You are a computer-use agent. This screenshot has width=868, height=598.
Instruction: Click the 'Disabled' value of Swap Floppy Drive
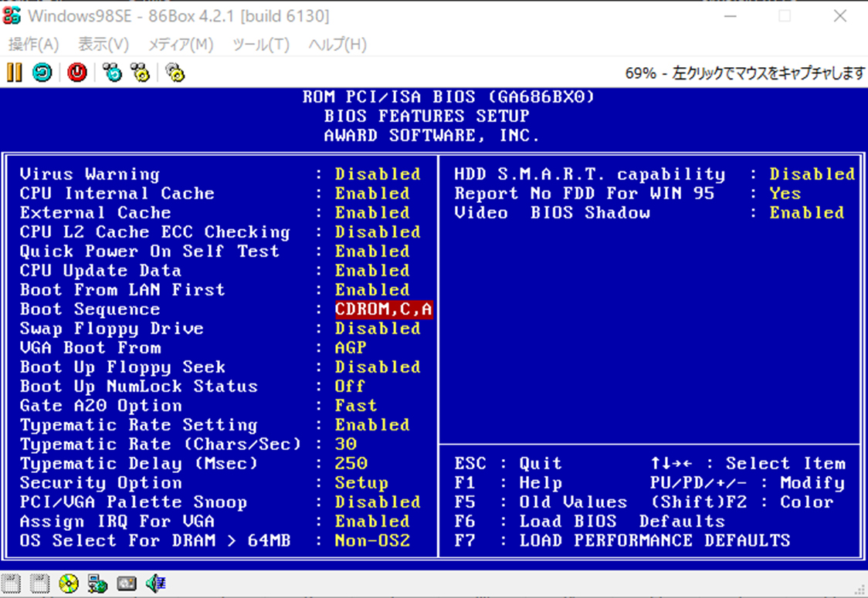tap(378, 329)
